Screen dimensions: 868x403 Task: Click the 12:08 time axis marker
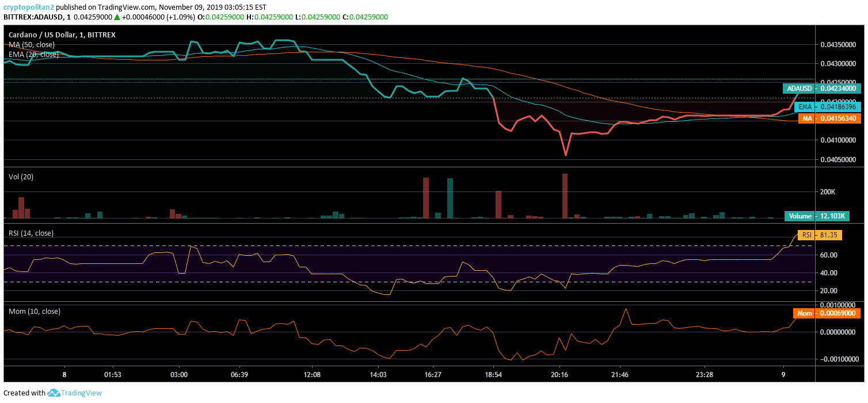click(x=311, y=374)
